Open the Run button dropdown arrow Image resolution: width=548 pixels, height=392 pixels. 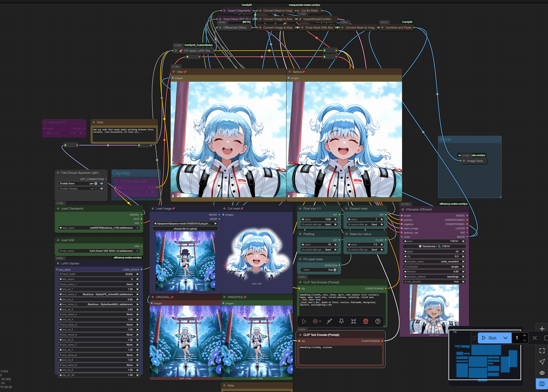pyautogui.click(x=505, y=338)
